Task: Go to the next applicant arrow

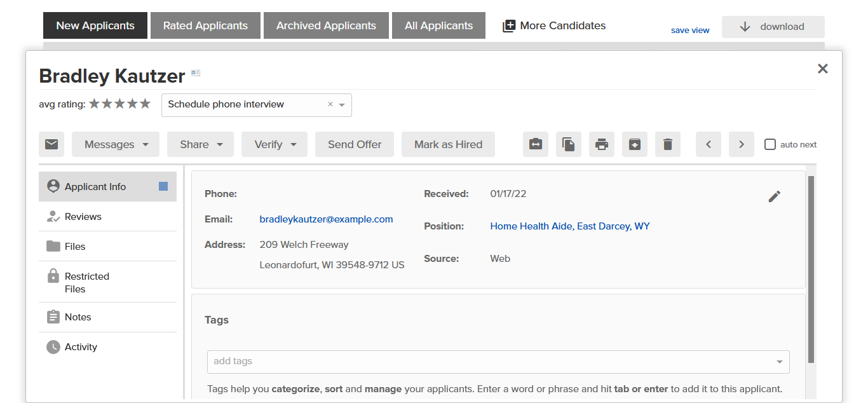Action: (741, 144)
